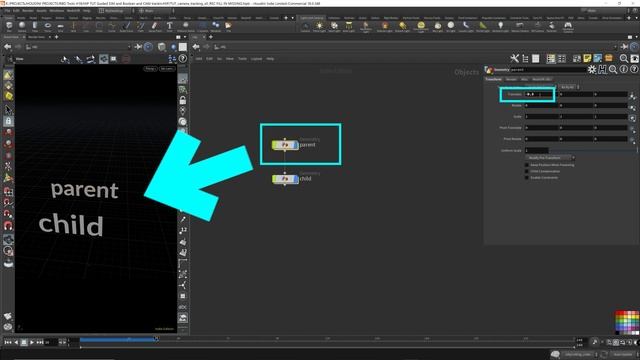Add new shelf tab with plus
Image resolution: width=640 pixels, height=360 pixels.
[x=286, y=18]
